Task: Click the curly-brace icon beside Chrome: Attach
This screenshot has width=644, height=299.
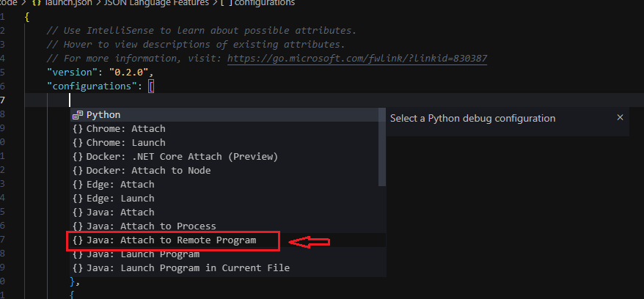Action: click(78, 129)
